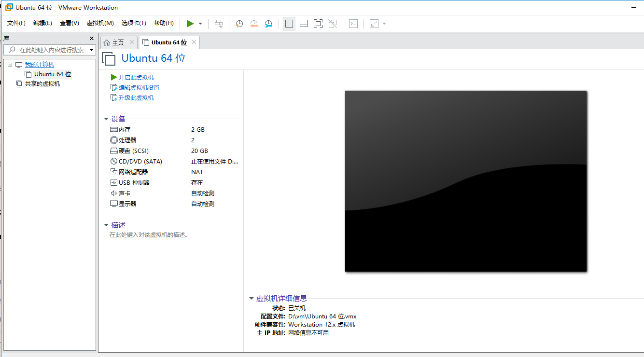Click the Workstation 12.x 虚拟机 compatibility text
Screen dimensions: 644x357
pyautogui.click(x=322, y=324)
